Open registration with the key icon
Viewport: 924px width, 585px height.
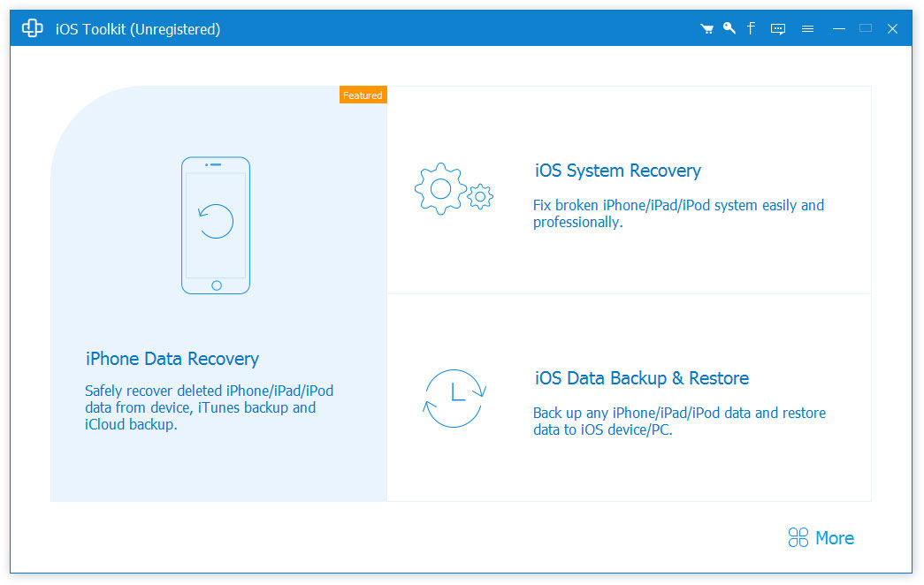(729, 29)
